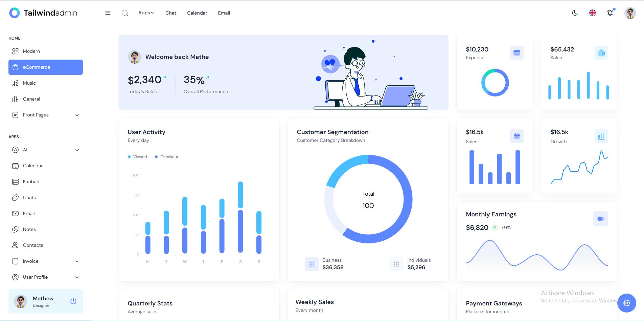Click the Expense card icon

[x=516, y=53]
